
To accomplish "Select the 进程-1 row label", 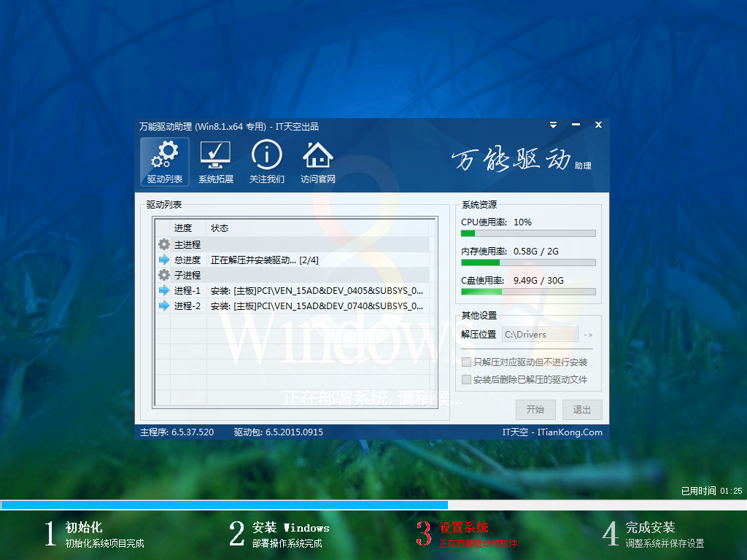I will pyautogui.click(x=187, y=290).
